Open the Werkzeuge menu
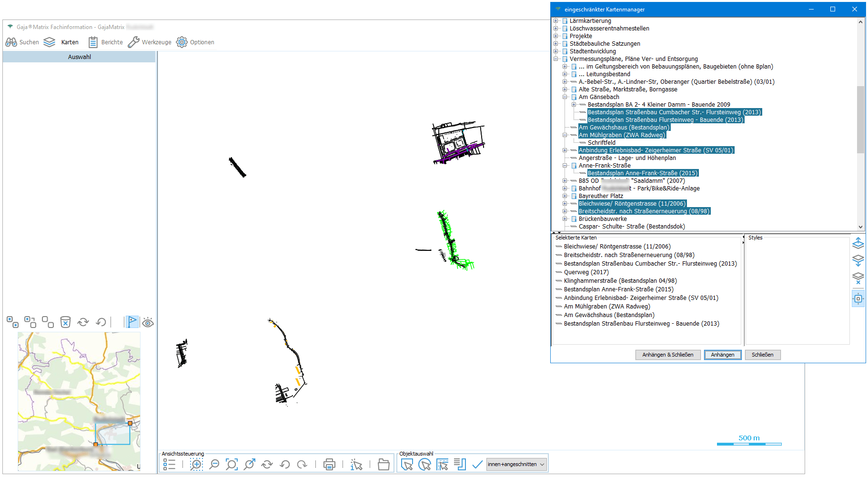 pyautogui.click(x=150, y=42)
